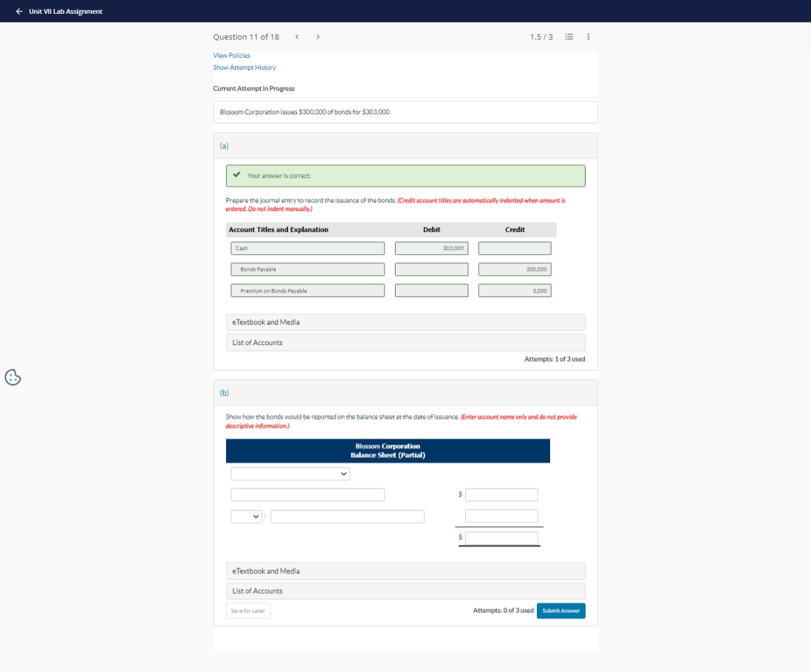Open the question list icon
Viewport: 811px width, 672px height.
click(569, 37)
